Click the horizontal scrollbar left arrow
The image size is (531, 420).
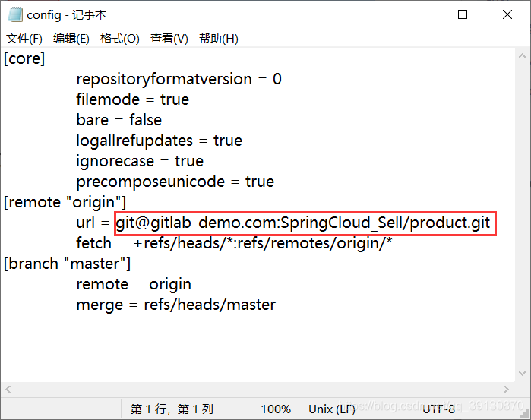[8, 389]
